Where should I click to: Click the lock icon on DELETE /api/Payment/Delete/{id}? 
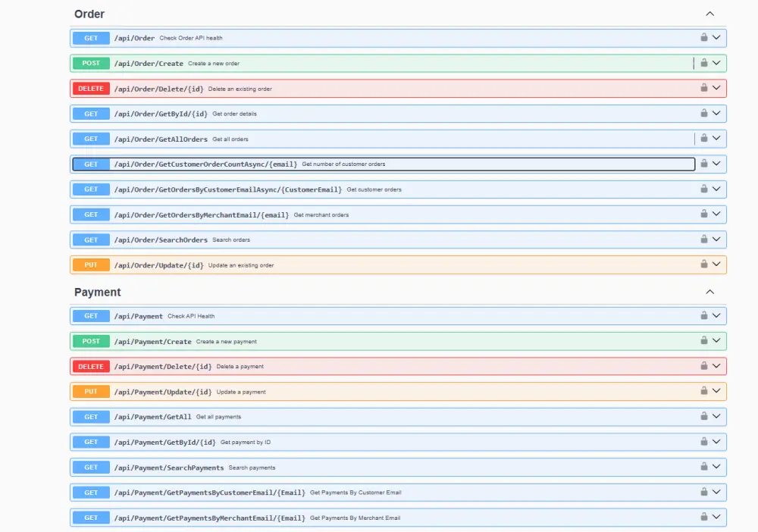coord(704,366)
